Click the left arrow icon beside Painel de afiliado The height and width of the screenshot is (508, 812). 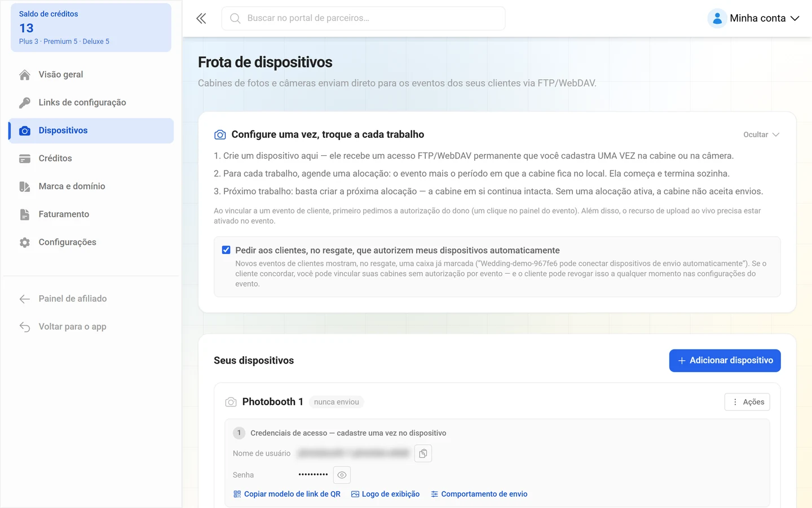point(25,299)
